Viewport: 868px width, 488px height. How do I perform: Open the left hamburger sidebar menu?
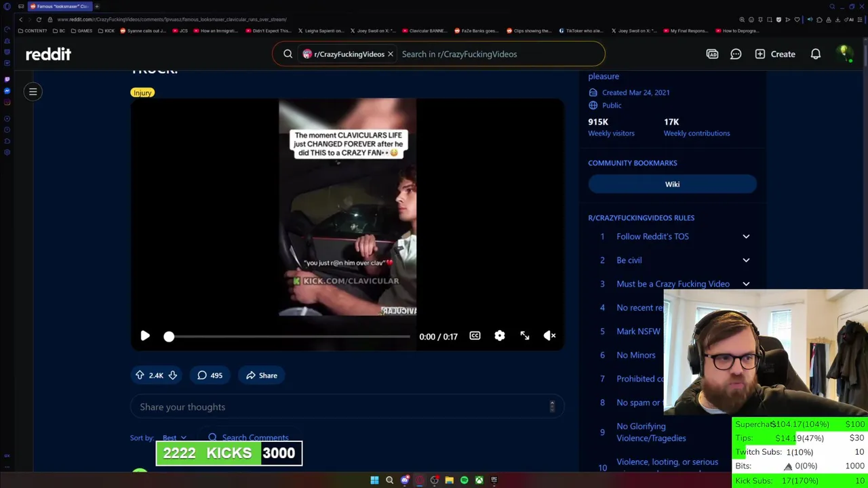pos(33,91)
